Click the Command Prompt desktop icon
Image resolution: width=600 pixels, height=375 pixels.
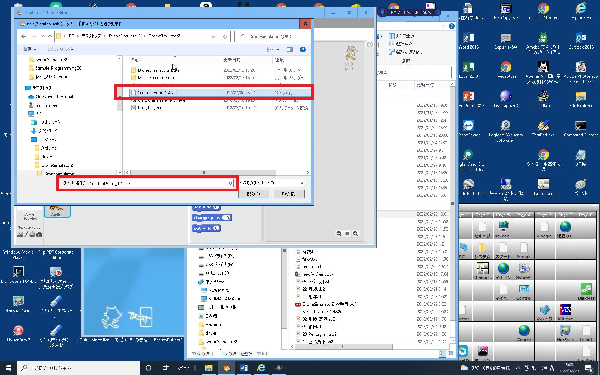coord(580,128)
